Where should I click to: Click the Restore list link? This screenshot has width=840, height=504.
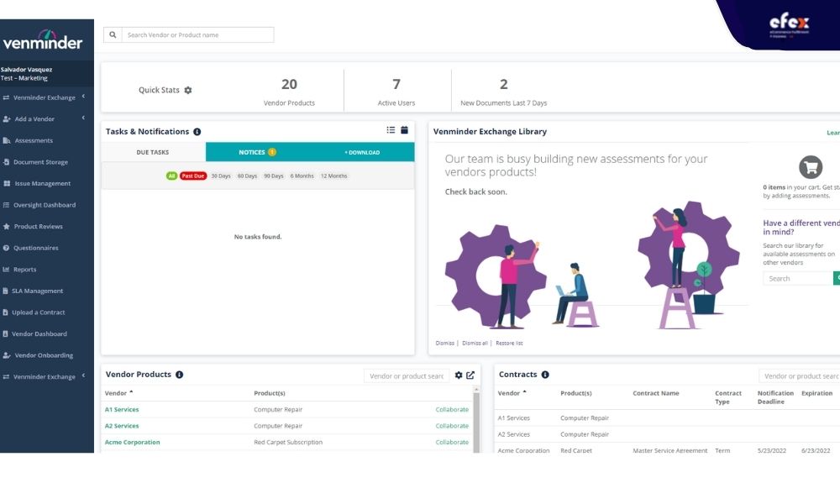tap(509, 344)
